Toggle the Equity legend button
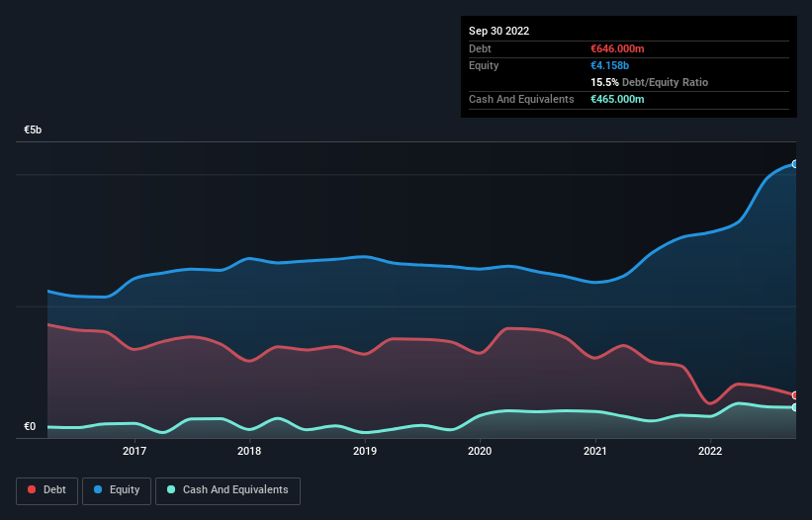 117,490
